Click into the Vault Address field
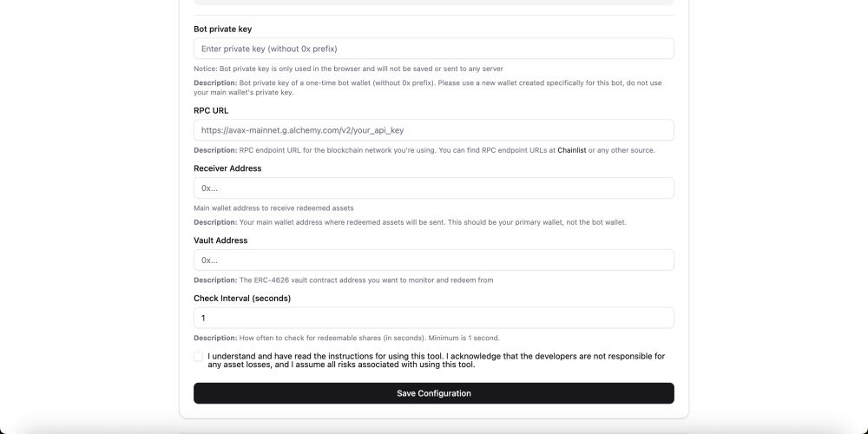868x434 pixels. [433, 260]
